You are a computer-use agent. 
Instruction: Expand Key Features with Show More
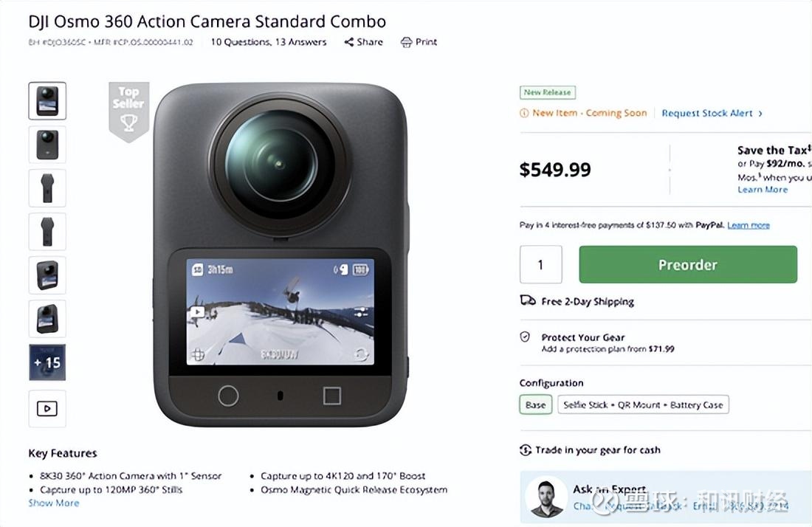point(54,503)
